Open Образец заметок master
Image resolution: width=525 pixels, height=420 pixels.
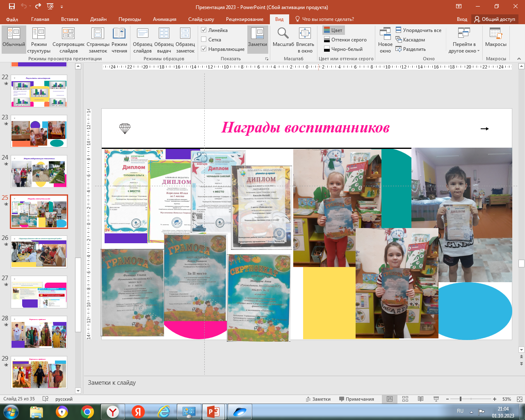tap(185, 40)
